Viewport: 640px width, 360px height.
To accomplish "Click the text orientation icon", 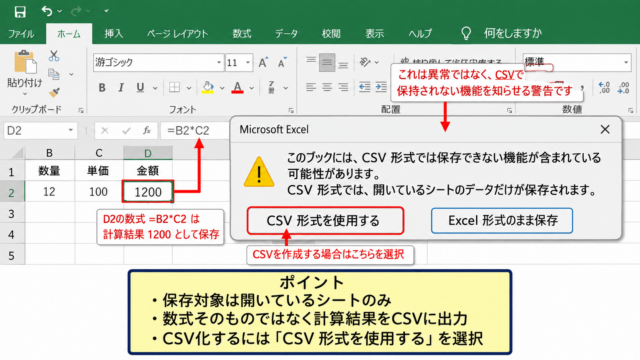I will pos(364,62).
